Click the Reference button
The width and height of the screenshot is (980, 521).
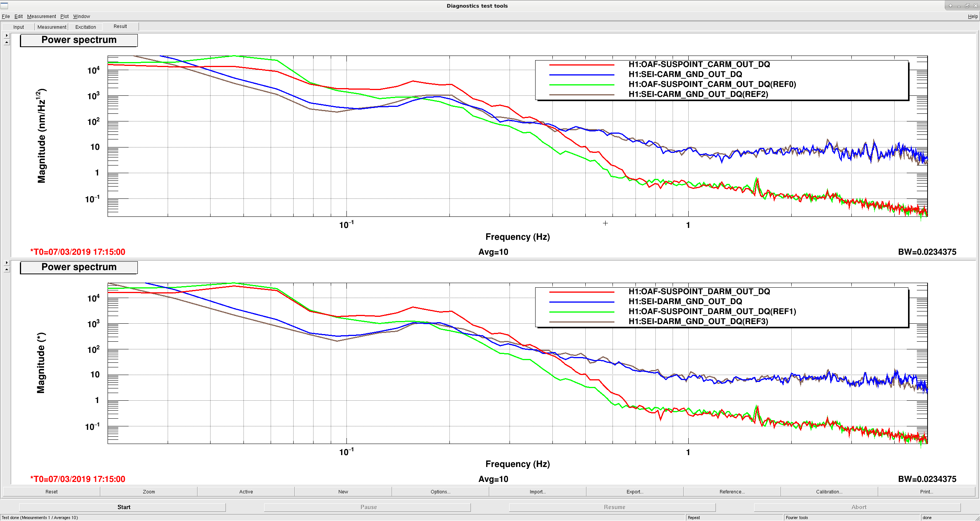point(732,492)
